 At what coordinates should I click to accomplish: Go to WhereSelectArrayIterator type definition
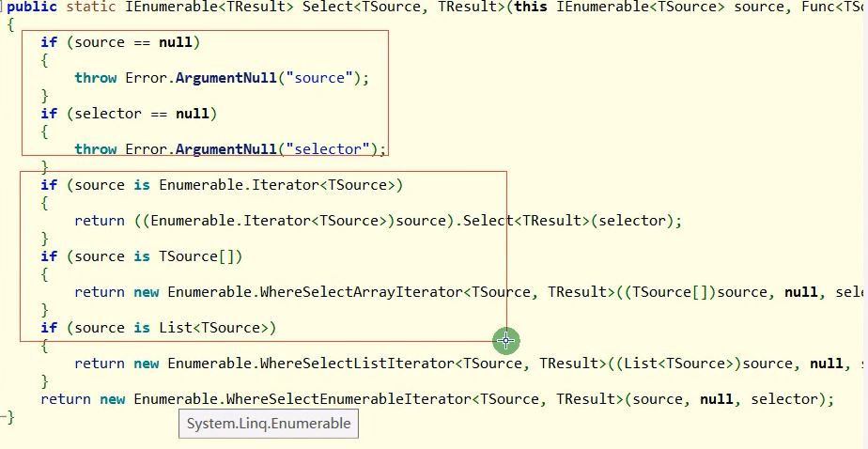[361, 292]
